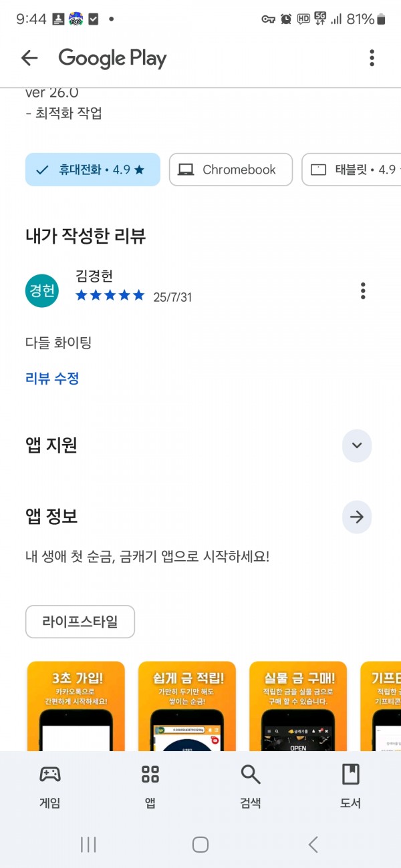Tap the 리뷰 수정 edit review link
401x868 pixels.
point(52,379)
